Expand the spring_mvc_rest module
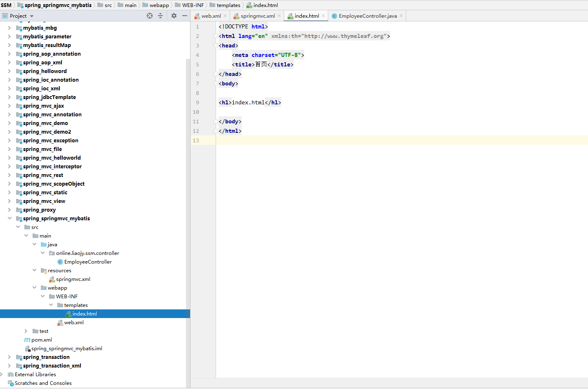 click(x=9, y=175)
